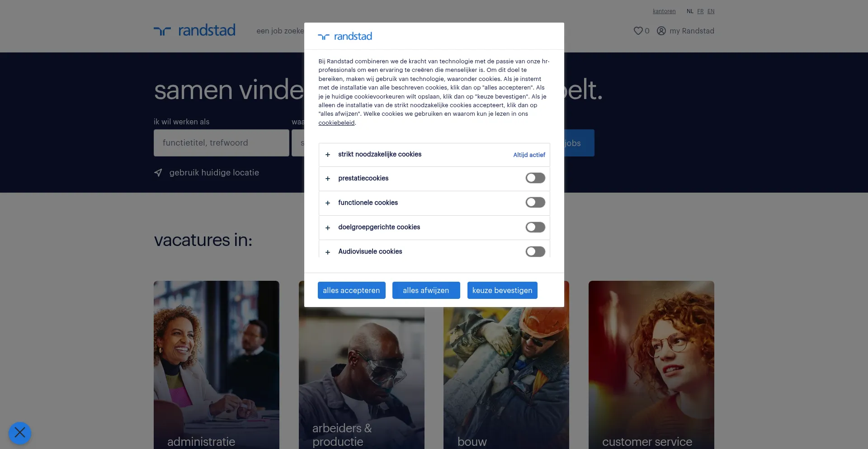Click the alles accepteren button
Viewport: 868px width, 449px height.
pos(351,290)
